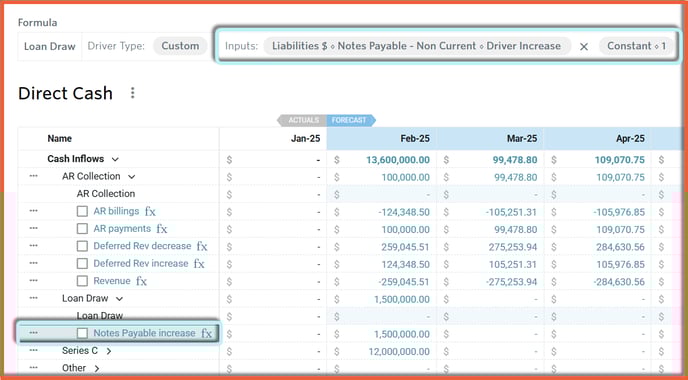Open the row options dots for Series C

(33, 350)
